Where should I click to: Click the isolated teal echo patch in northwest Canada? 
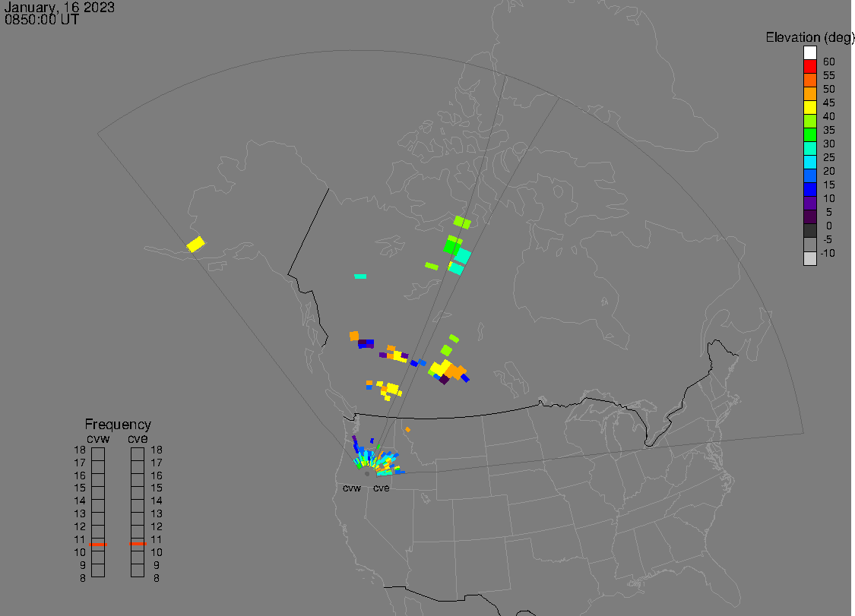point(360,276)
